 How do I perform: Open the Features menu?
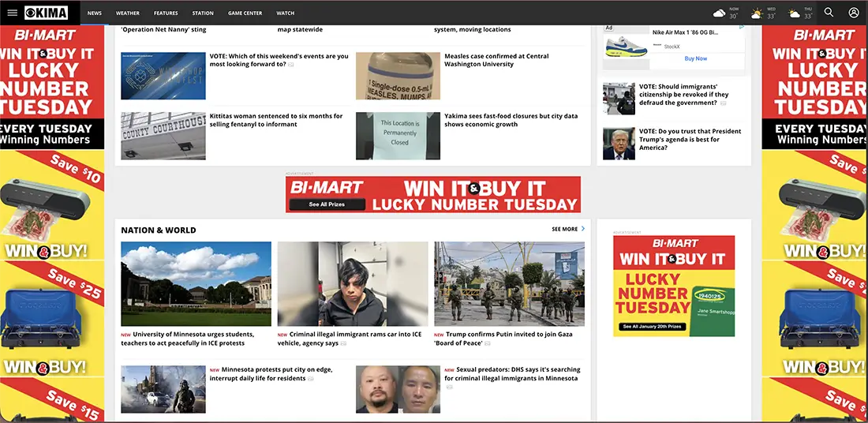166,13
